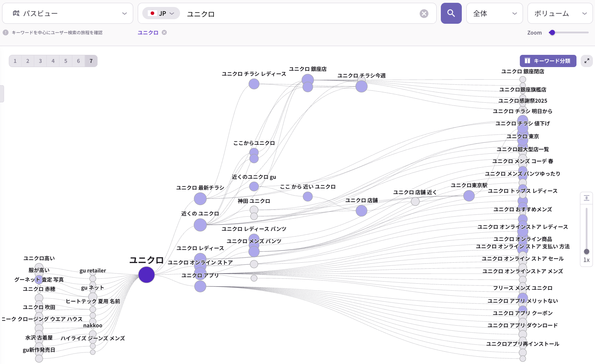Click the ユニクロ アプリ label
Screen dimensions: 595x364
click(200, 276)
